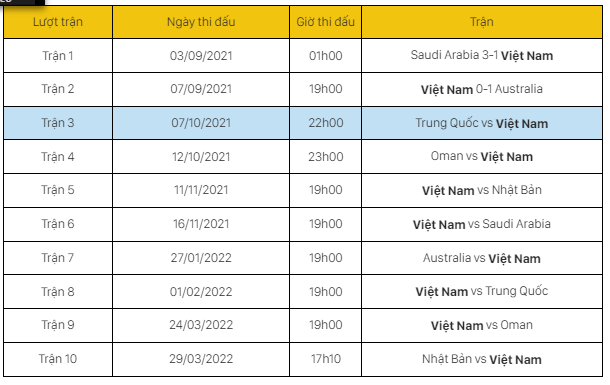Click the 'Giờ thi đấu' column header
The image size is (610, 385).
pyautogui.click(x=326, y=22)
